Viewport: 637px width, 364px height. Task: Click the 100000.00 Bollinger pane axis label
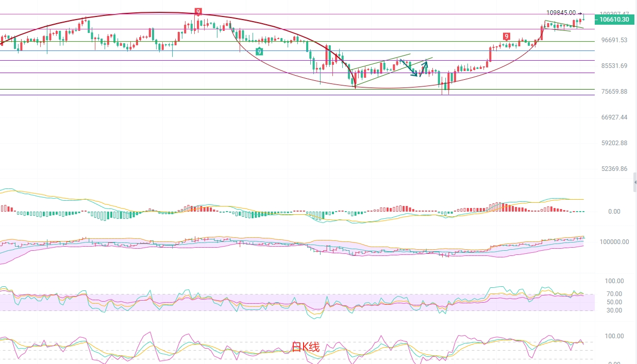614,241
